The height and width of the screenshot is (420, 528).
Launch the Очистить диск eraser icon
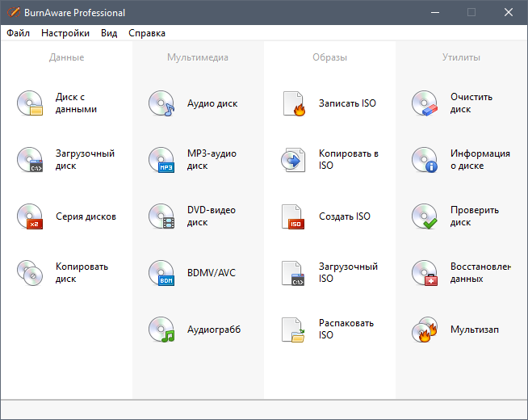(x=425, y=103)
